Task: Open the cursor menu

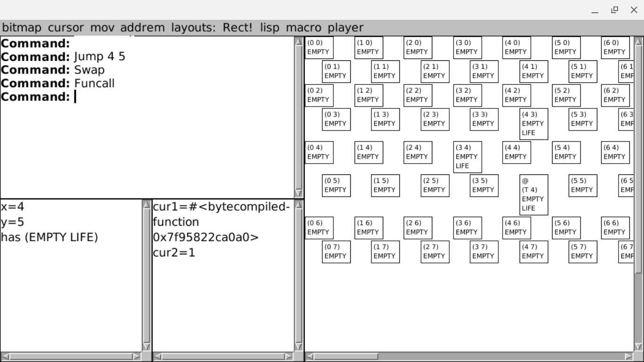Action: point(66,28)
